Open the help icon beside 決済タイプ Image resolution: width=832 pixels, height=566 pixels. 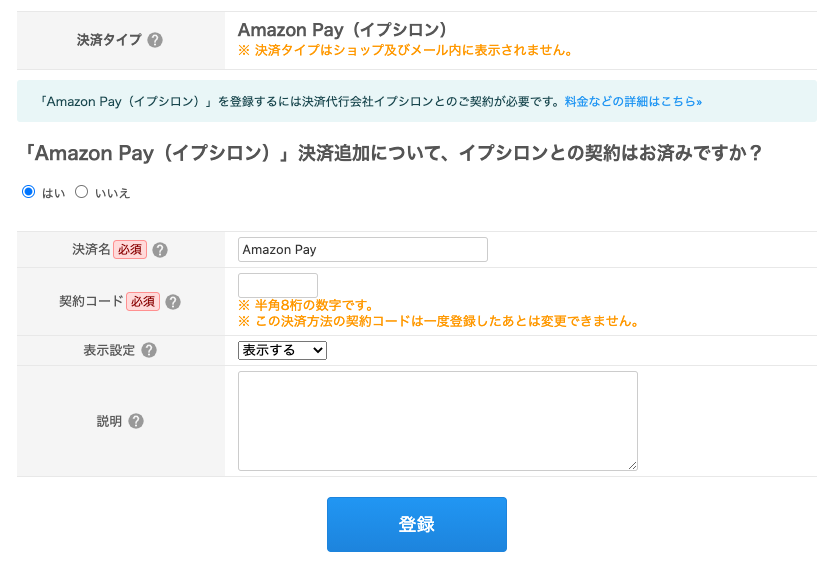coord(155,40)
